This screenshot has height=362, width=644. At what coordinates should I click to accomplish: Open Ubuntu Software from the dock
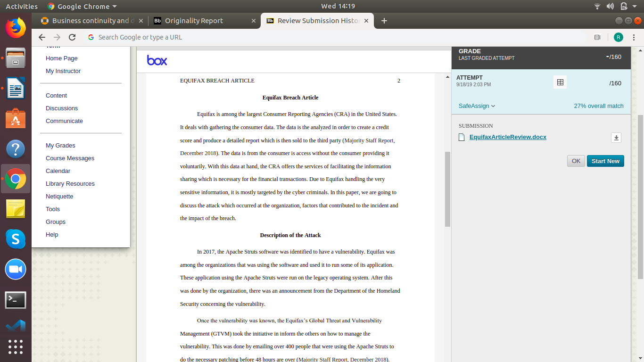[16, 118]
